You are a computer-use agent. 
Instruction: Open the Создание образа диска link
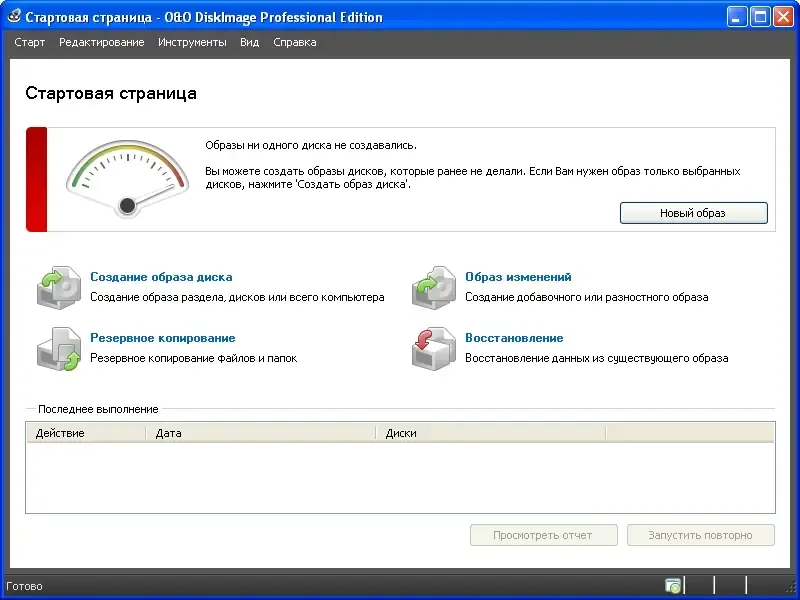[x=160, y=277]
